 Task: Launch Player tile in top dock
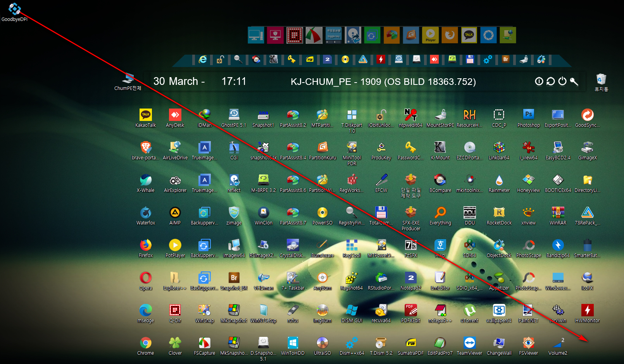[430, 35]
